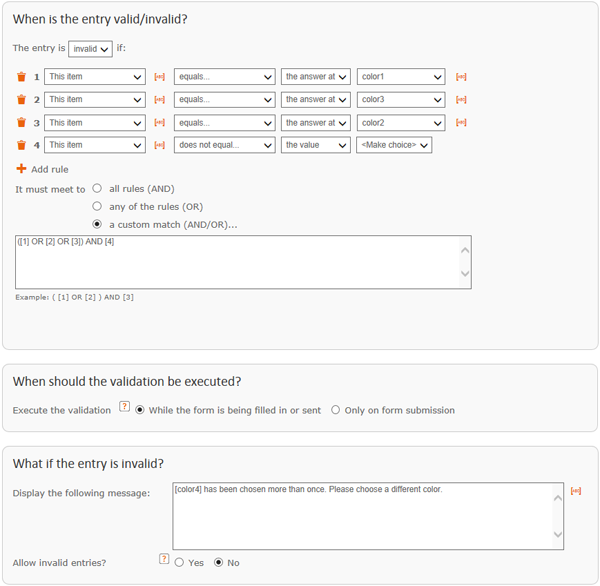The width and height of the screenshot is (600, 586).
Task: Open rule 3 This item dropdown
Action: pos(95,123)
